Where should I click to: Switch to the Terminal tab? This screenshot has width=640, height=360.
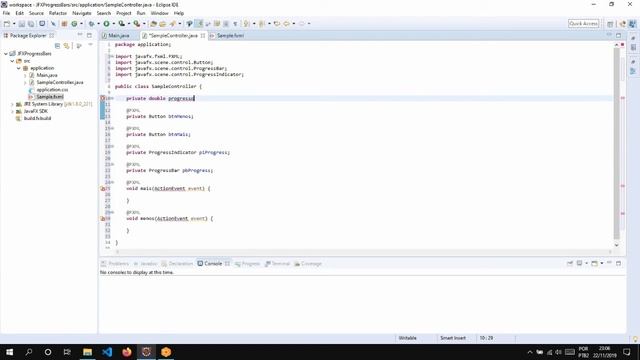pyautogui.click(x=277, y=264)
